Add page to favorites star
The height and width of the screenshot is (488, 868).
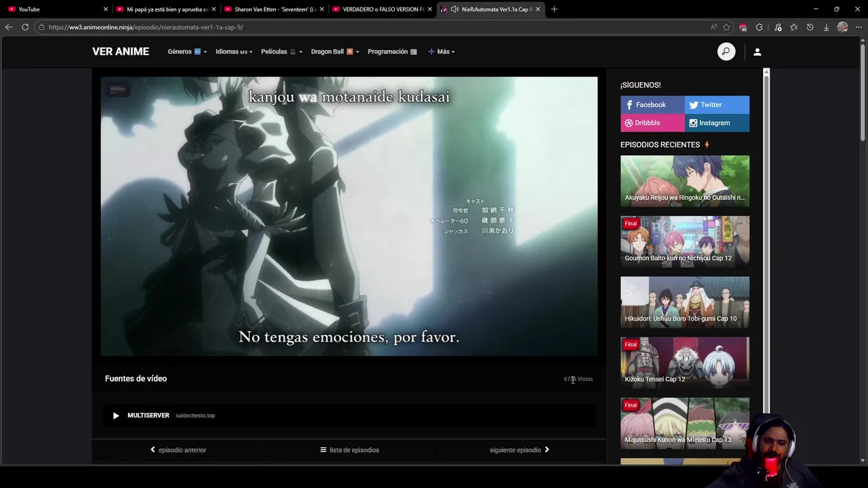(727, 27)
